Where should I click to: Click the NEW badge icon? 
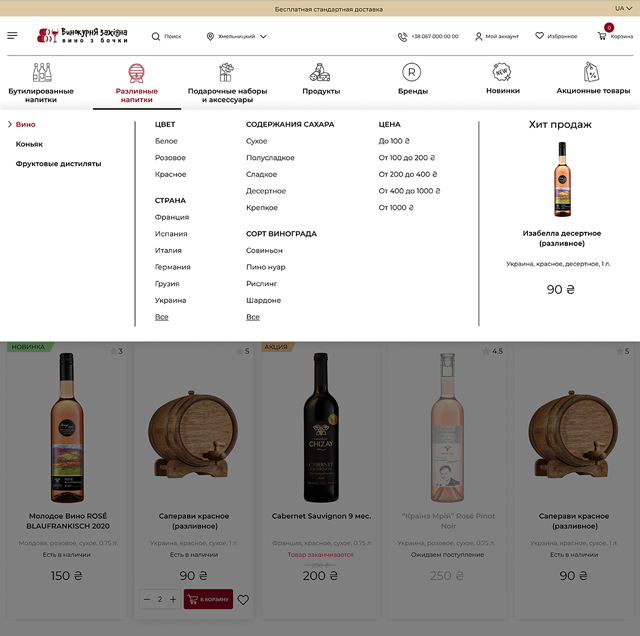[502, 72]
